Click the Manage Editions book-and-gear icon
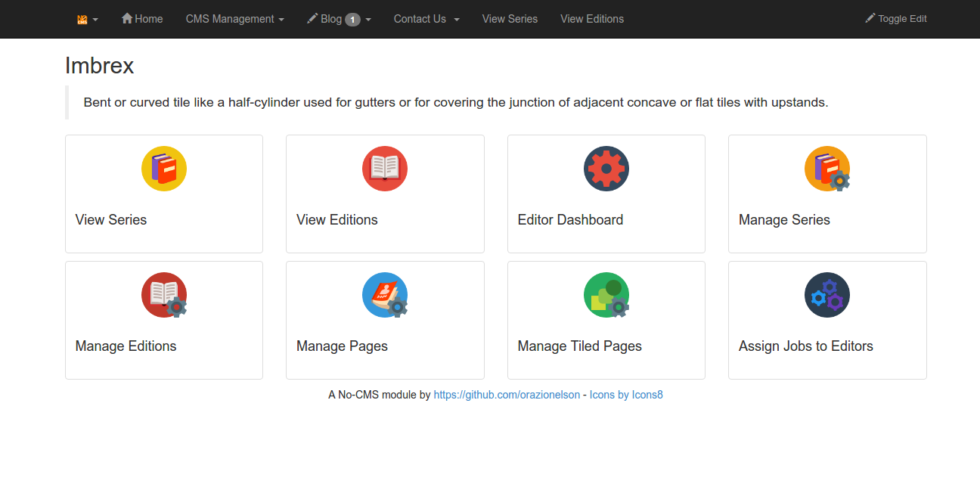Viewport: 980px width, 487px height. pos(164,294)
